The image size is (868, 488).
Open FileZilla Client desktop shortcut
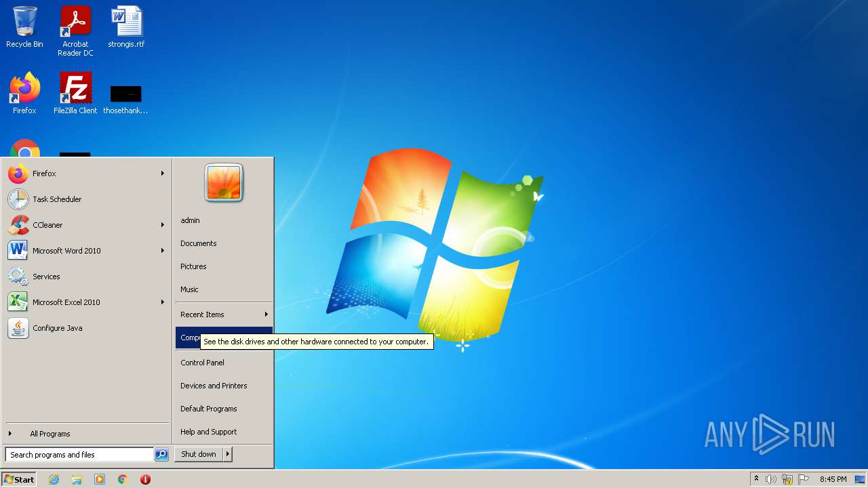tap(75, 93)
